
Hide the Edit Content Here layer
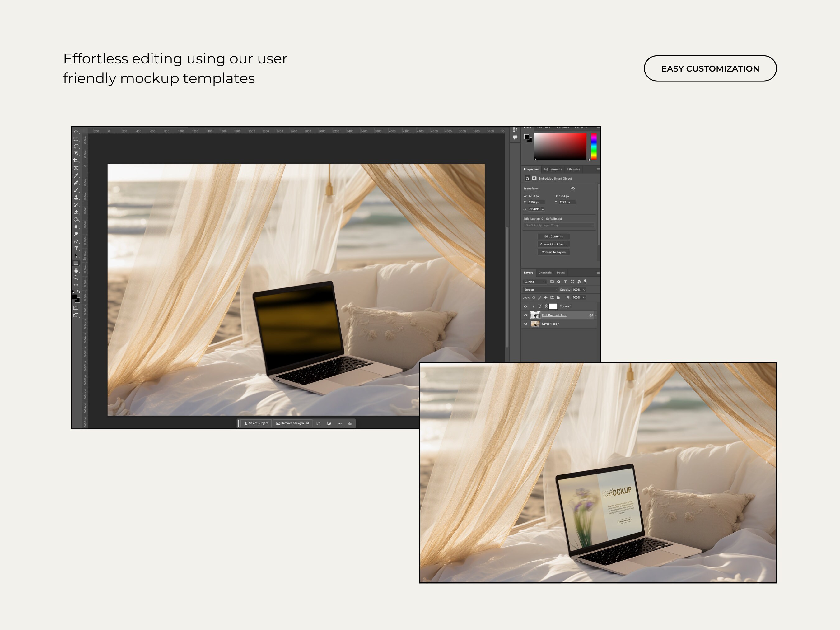tap(525, 315)
